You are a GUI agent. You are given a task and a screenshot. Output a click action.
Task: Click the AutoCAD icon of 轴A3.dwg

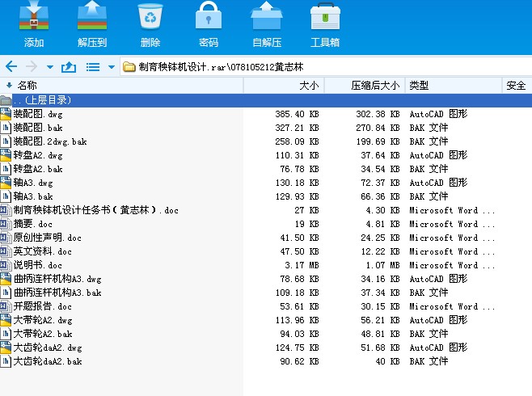pyautogui.click(x=6, y=183)
